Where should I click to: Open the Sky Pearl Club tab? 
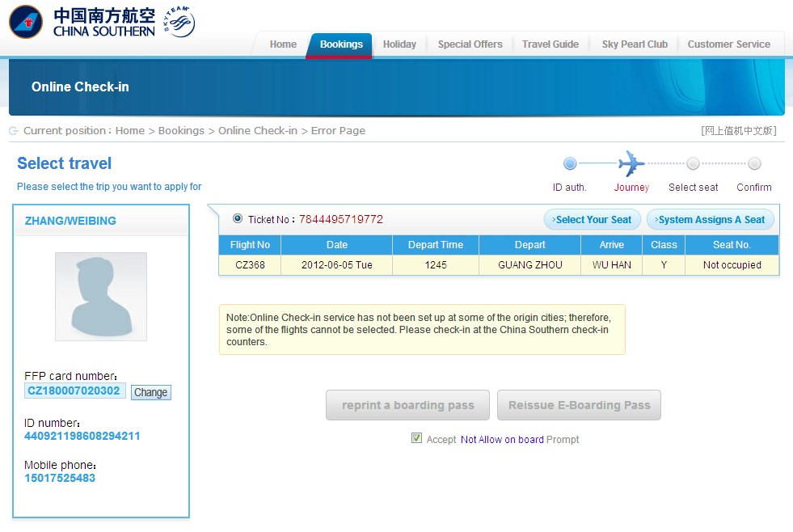pos(635,44)
